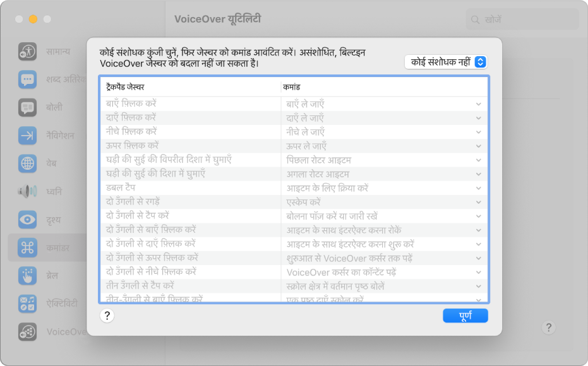Expand command dropdown for नीचे ले जाएँ
This screenshot has height=366, width=588.
479,133
